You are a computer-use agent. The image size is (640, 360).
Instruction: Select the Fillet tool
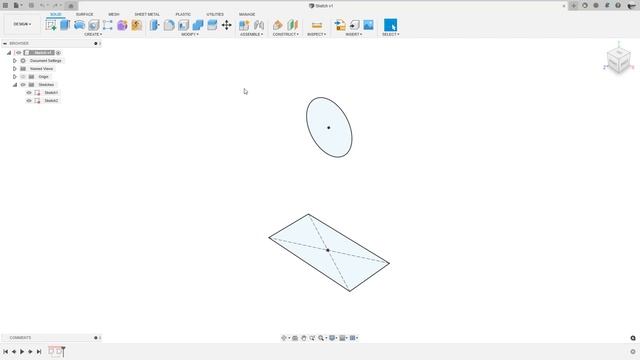click(169, 25)
